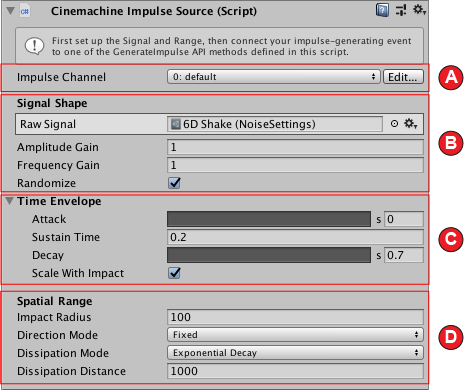The image size is (464, 390).
Task: Click the info warning icon in help box
Action: point(34,46)
